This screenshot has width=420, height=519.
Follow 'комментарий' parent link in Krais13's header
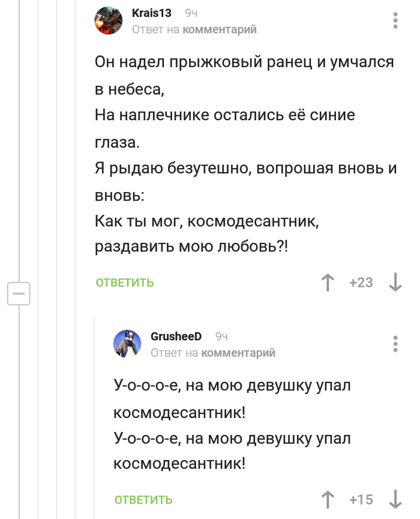point(220,29)
